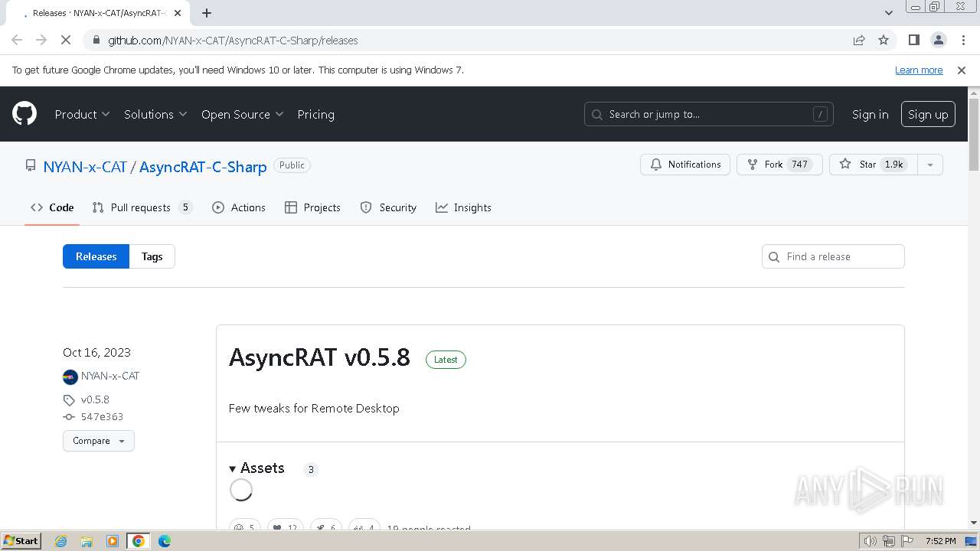
Task: Open the AsyncRAT-C-Sharp repository link
Action: click(203, 167)
